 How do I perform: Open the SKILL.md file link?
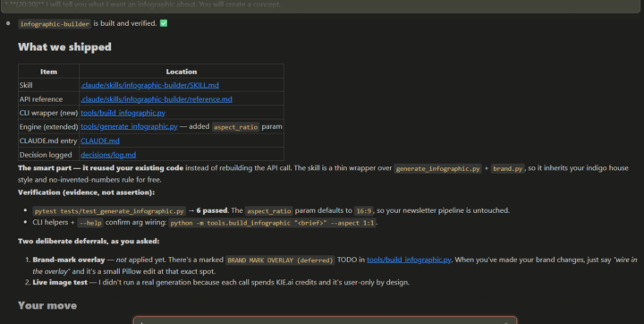(150, 85)
